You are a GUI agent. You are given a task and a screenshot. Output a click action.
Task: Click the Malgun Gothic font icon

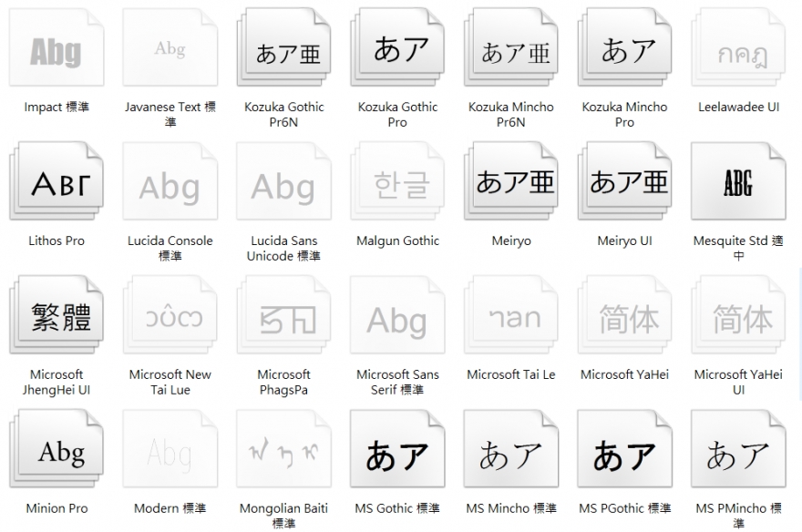396,185
